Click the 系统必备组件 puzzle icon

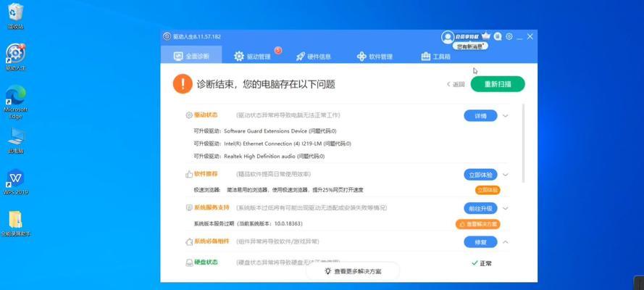tap(189, 241)
